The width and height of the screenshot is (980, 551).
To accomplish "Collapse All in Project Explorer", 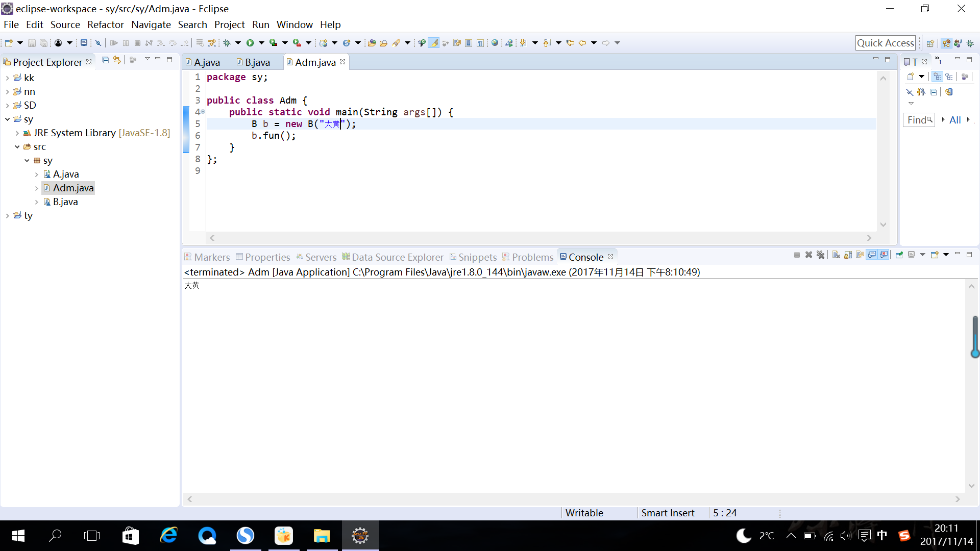I will pyautogui.click(x=105, y=60).
